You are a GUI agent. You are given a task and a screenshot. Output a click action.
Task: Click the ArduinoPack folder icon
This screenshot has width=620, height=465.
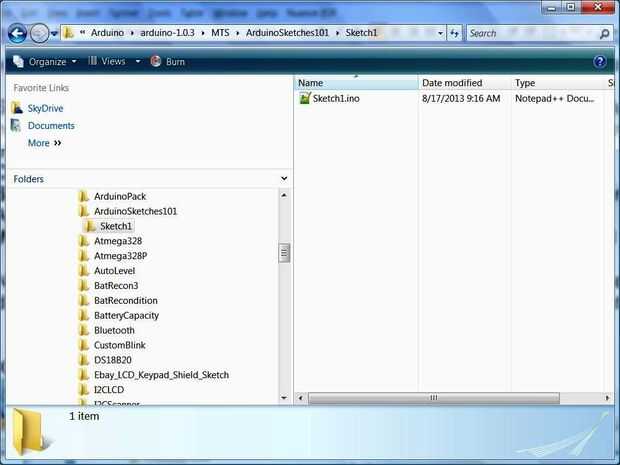tap(83, 196)
